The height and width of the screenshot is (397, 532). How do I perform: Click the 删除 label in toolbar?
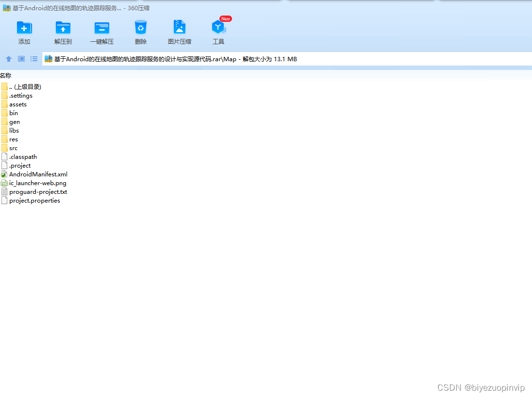coord(140,41)
